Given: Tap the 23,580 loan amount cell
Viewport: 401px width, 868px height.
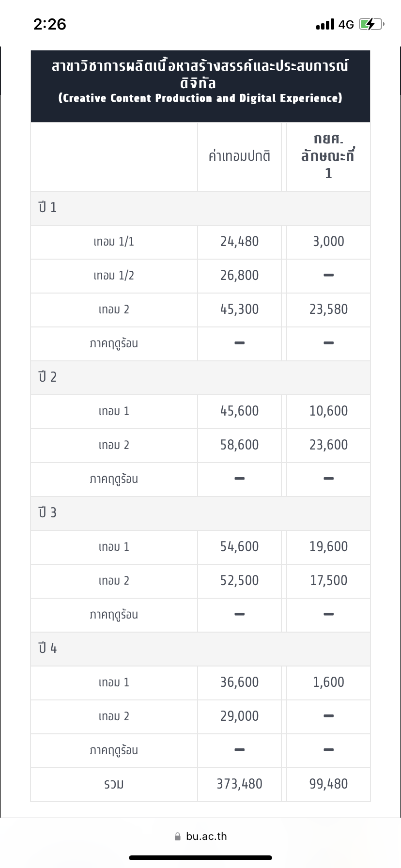Looking at the screenshot, I should [x=328, y=310].
